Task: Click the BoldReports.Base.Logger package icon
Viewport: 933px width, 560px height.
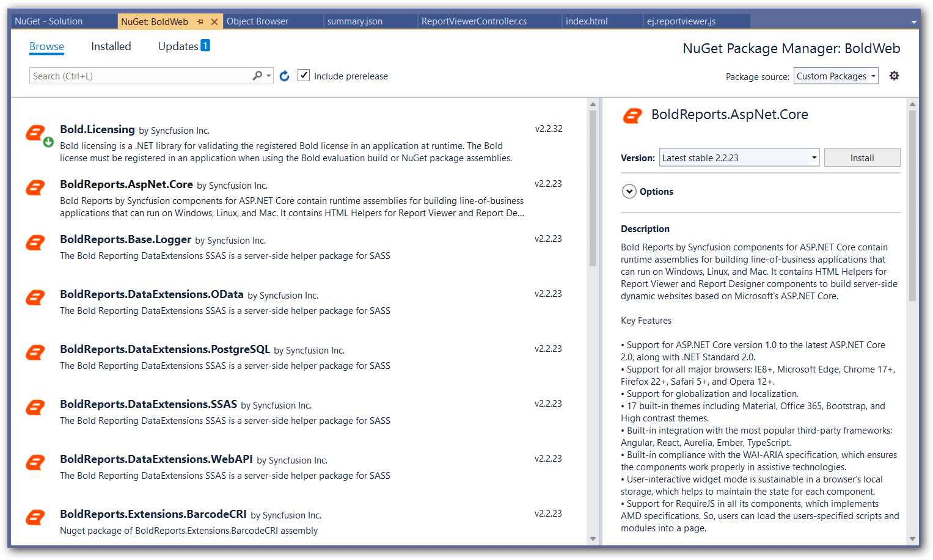Action: click(35, 242)
